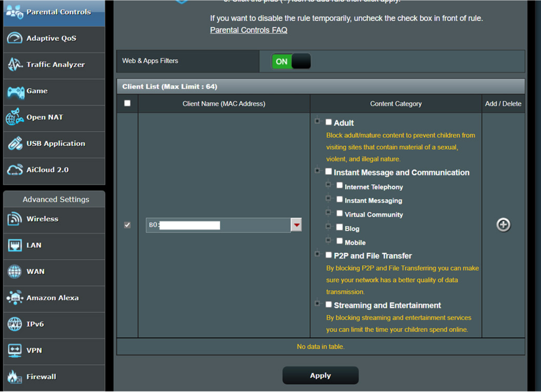Open the client MAC address dropdown arrow
541x392 pixels.
click(x=296, y=225)
